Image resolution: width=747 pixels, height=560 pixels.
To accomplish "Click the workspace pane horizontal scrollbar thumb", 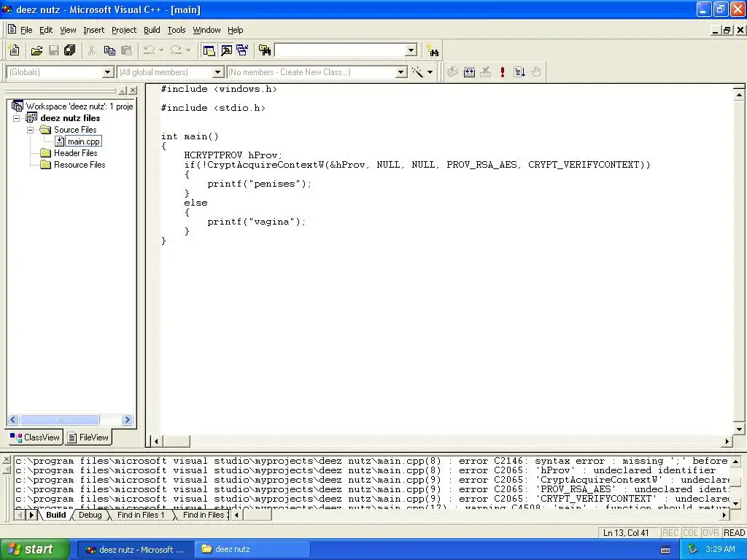I will [60, 419].
